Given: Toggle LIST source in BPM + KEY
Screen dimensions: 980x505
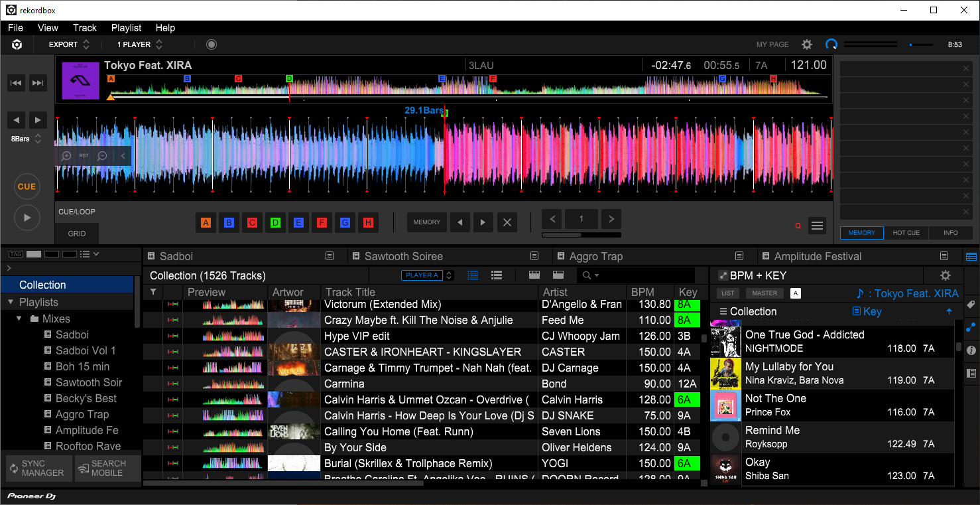Looking at the screenshot, I should coord(728,293).
